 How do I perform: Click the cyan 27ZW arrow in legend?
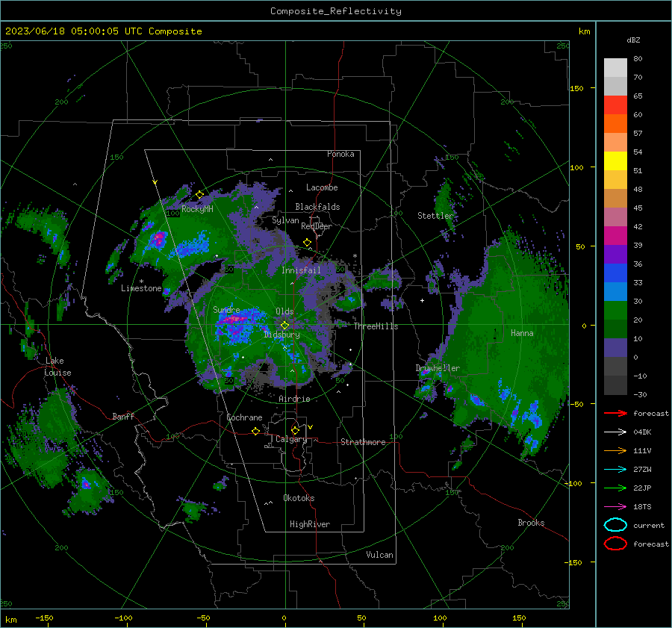click(615, 470)
